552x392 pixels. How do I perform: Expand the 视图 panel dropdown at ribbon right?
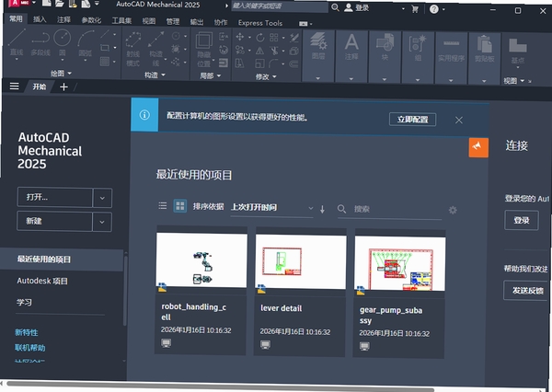(513, 81)
